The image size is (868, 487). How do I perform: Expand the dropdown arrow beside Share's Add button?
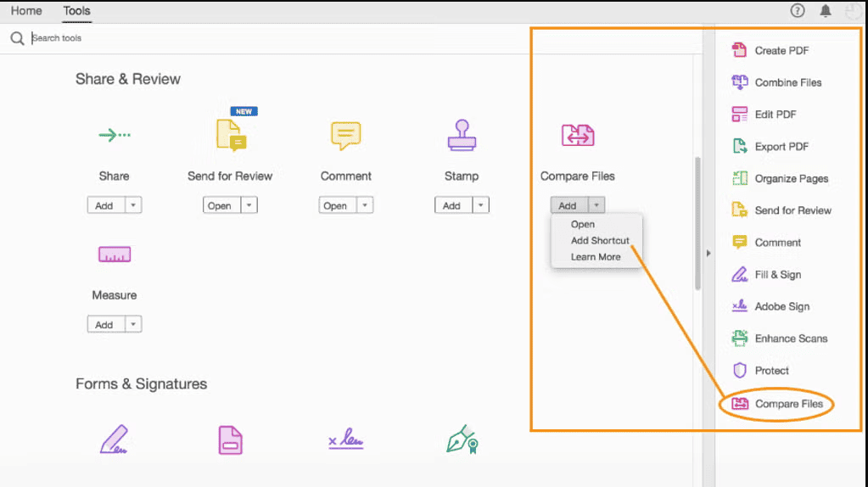point(133,205)
